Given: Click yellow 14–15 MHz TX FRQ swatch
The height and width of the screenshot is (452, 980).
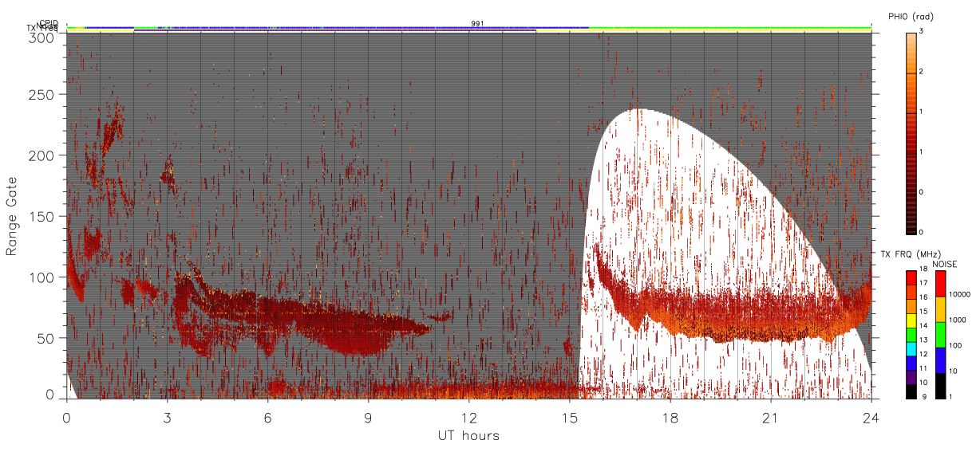Looking at the screenshot, I should tap(911, 320).
